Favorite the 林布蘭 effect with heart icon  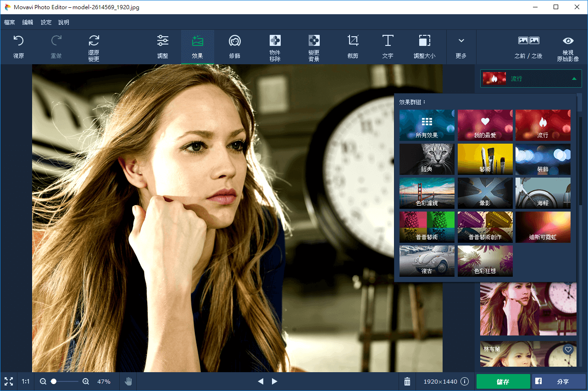pos(568,350)
